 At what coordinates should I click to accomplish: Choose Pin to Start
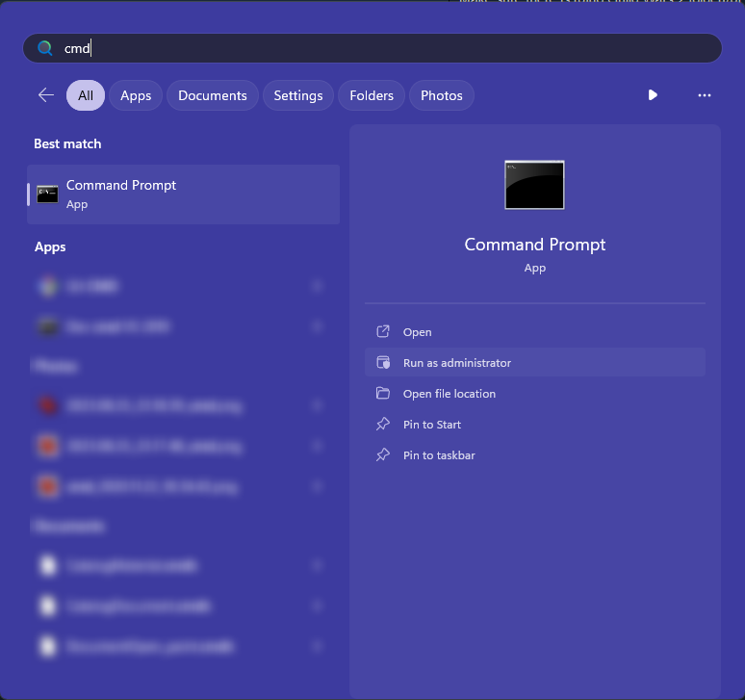click(x=535, y=425)
